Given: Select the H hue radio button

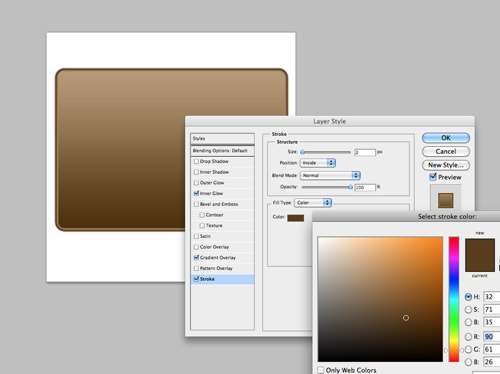Looking at the screenshot, I should (x=468, y=297).
